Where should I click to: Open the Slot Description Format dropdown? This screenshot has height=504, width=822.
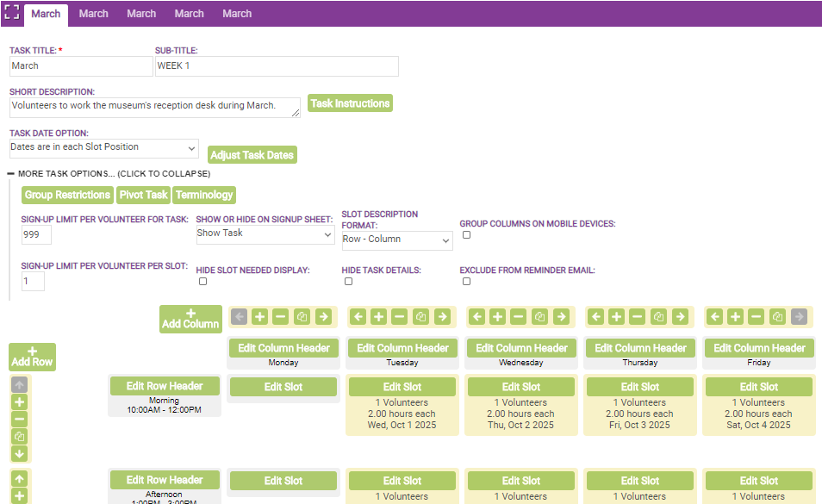point(396,240)
